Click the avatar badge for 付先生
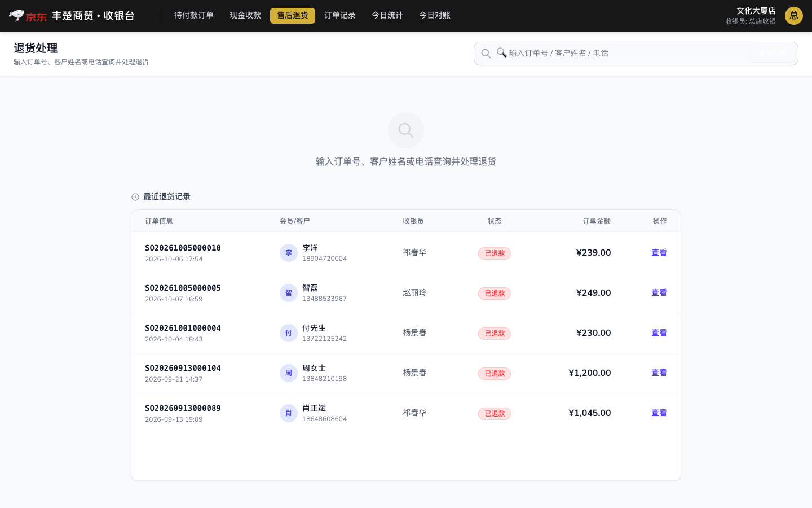Screen dimensions: 812x508 [x=289, y=333]
